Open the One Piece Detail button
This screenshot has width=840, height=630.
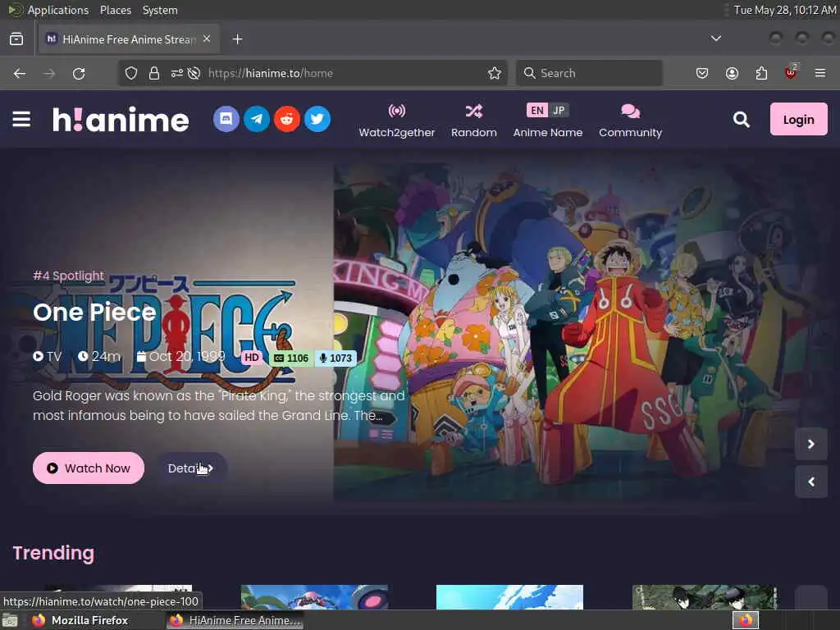click(x=190, y=468)
